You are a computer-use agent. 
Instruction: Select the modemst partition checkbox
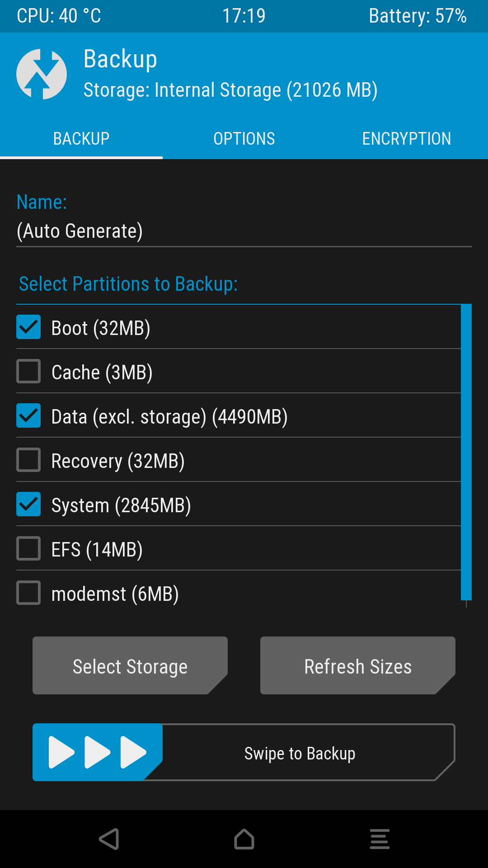pyautogui.click(x=28, y=593)
